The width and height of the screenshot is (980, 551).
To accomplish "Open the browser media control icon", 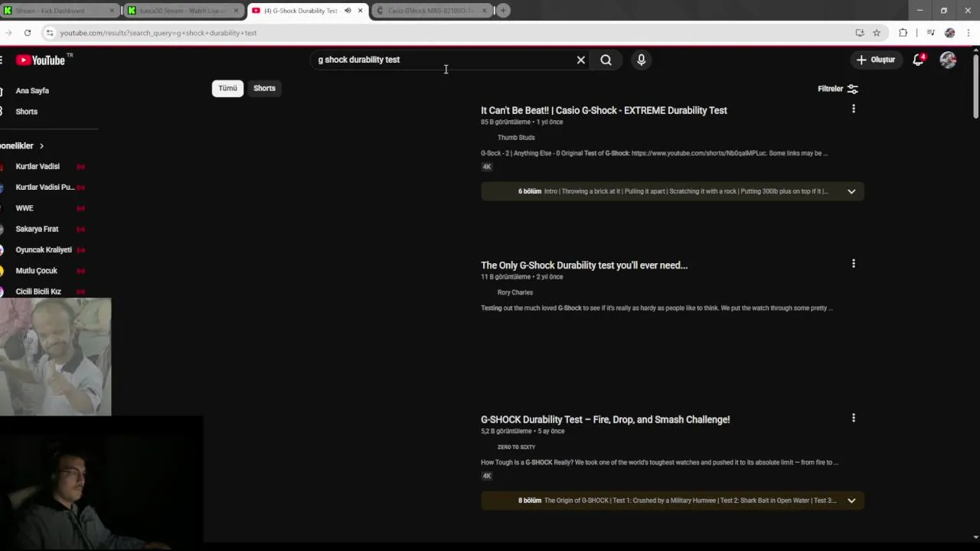I will click(x=930, y=33).
